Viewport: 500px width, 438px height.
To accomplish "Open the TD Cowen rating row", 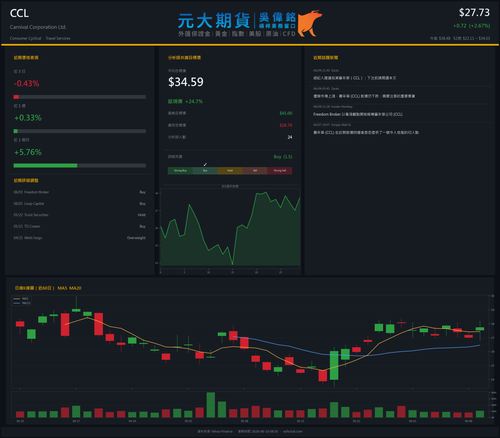I will (x=80, y=226).
